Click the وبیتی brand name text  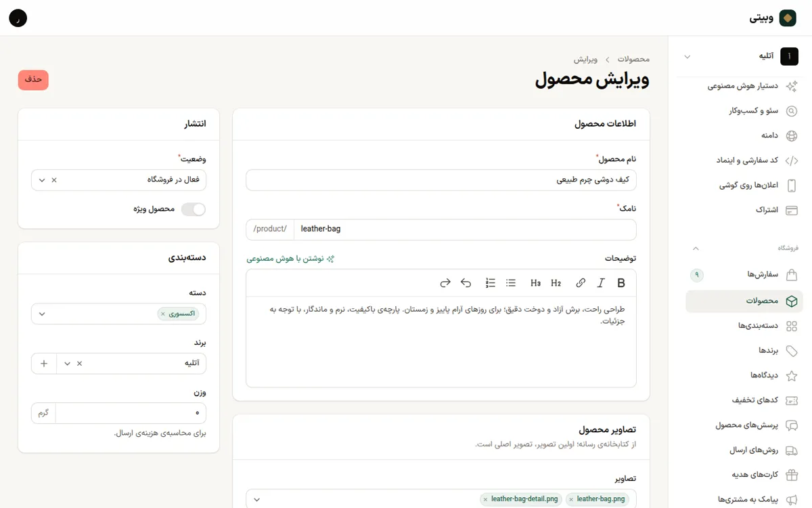click(x=761, y=18)
